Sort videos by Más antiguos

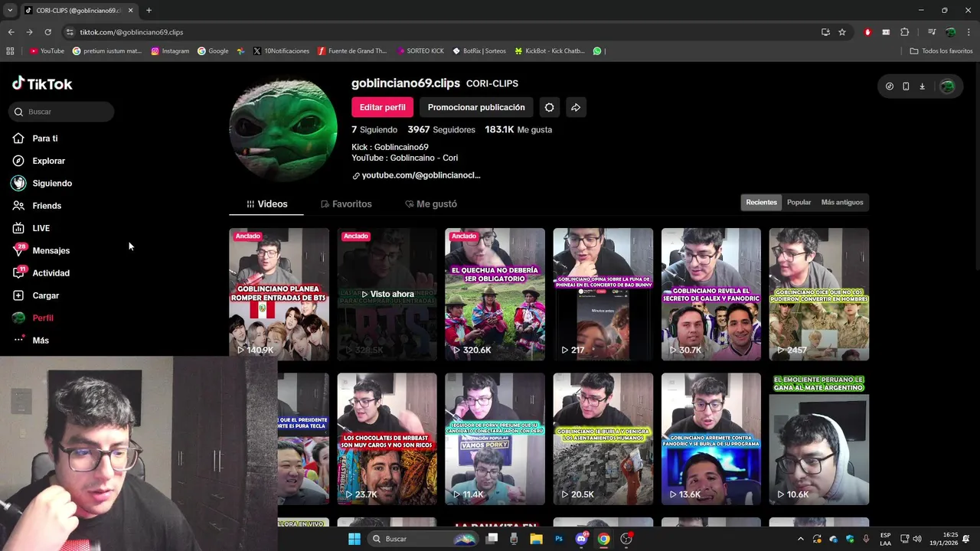pyautogui.click(x=842, y=202)
